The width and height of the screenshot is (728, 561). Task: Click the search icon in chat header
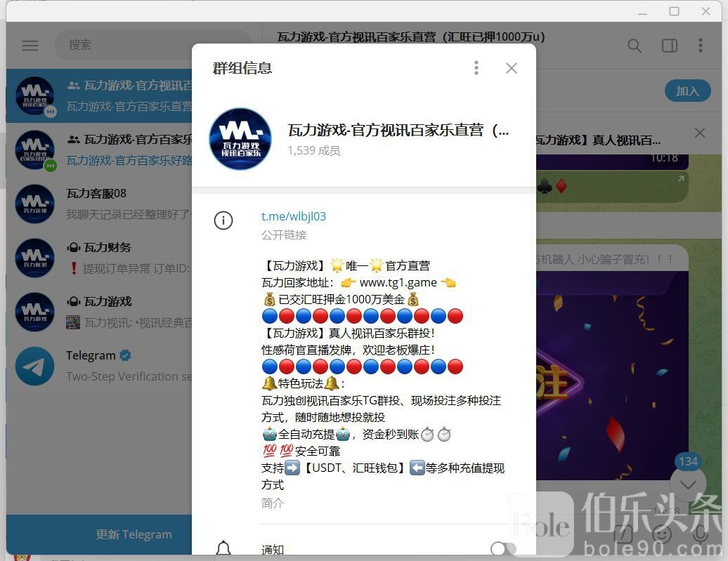tap(634, 46)
